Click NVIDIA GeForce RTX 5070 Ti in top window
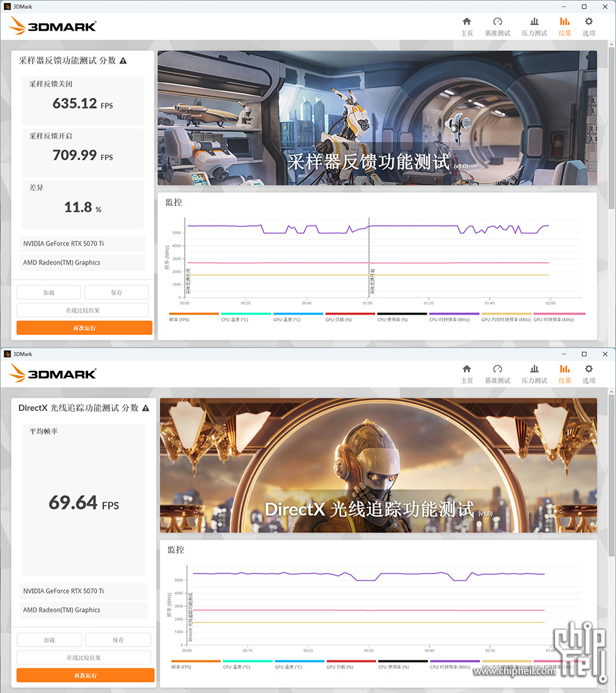616x693 pixels. pos(82,244)
